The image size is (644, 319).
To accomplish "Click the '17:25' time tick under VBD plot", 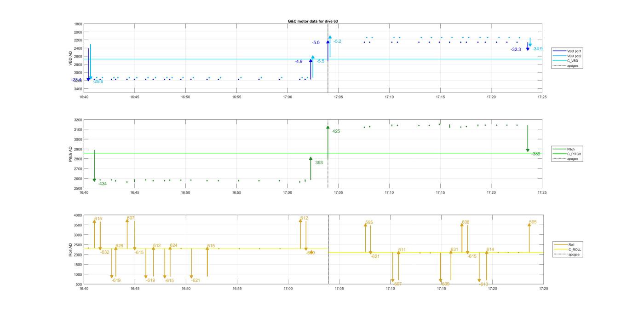I will pos(542,97).
